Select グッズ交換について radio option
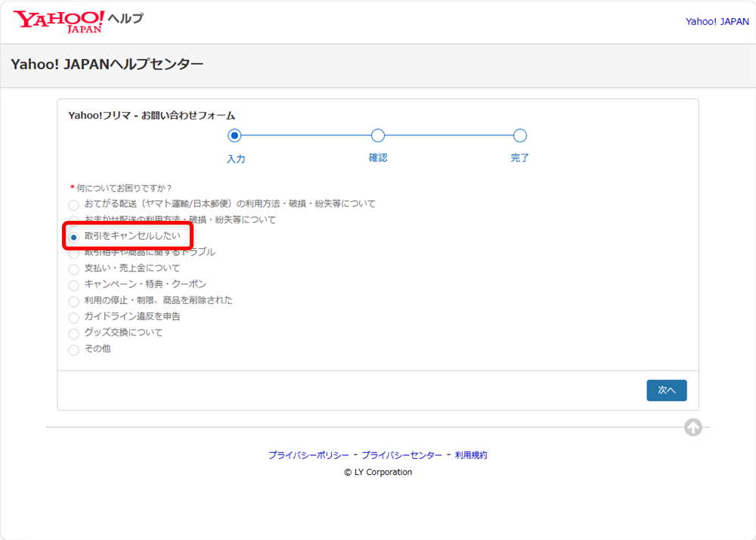The image size is (756, 540). [74, 334]
